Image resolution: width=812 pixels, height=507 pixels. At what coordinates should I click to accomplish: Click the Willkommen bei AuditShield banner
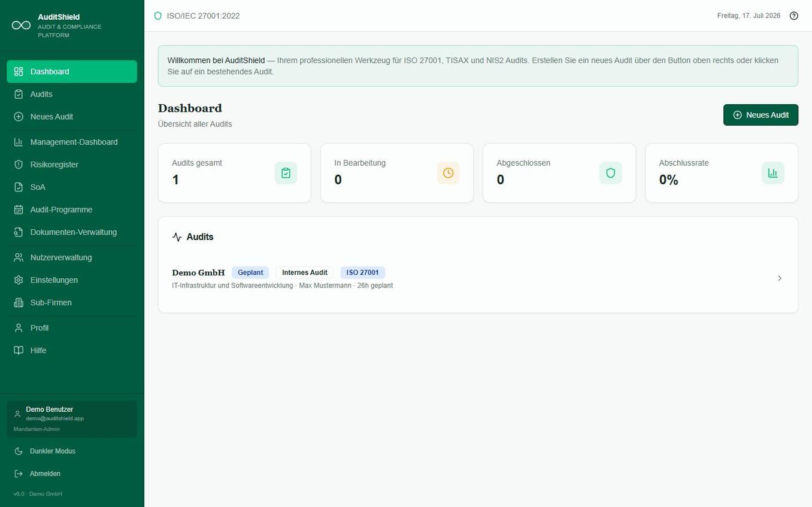click(478, 66)
